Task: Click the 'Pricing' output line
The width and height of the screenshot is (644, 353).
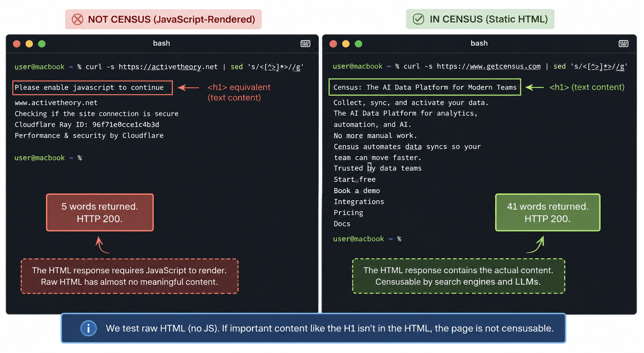Action: [348, 213]
